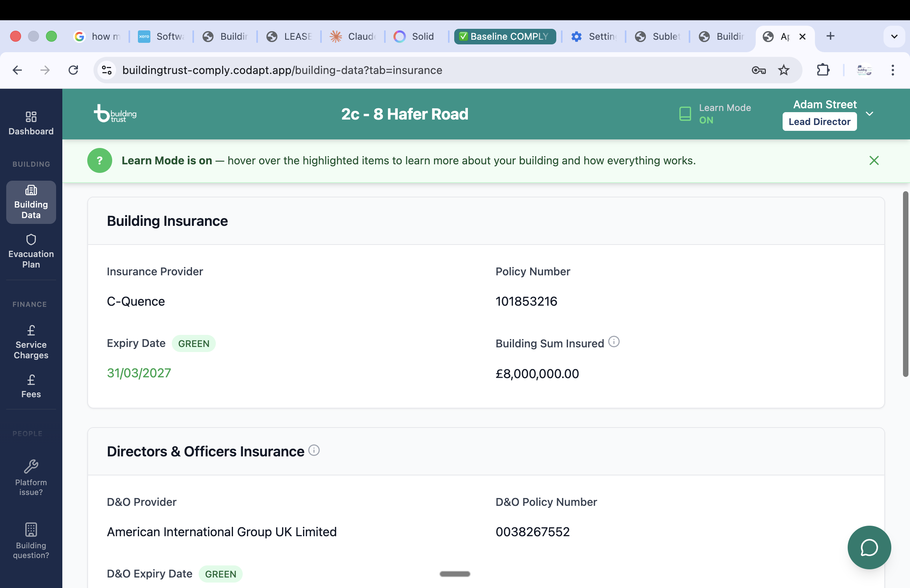Dismiss the Learn Mode banner
Screen dimensions: 910x588
(x=874, y=160)
